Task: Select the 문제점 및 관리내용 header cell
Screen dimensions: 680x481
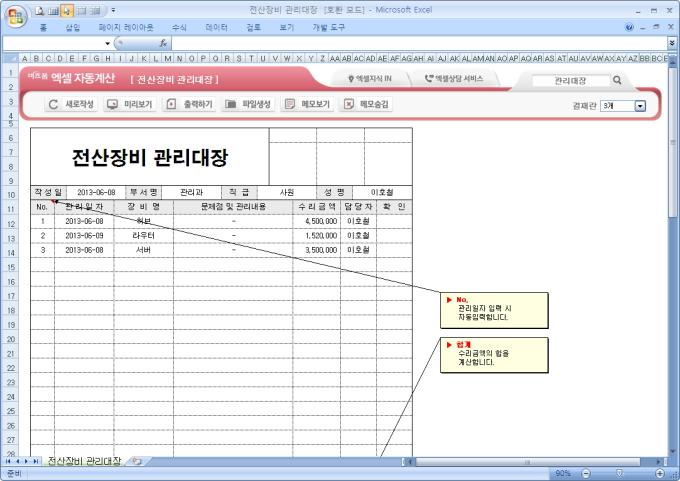Action: (x=233, y=207)
